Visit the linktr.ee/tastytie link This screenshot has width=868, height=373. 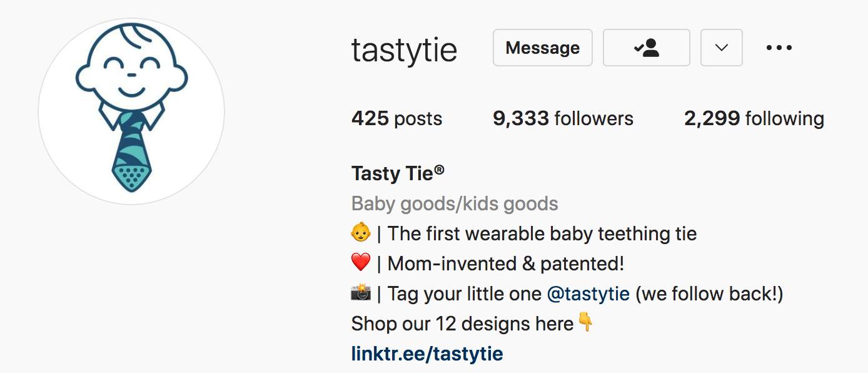pos(426,353)
